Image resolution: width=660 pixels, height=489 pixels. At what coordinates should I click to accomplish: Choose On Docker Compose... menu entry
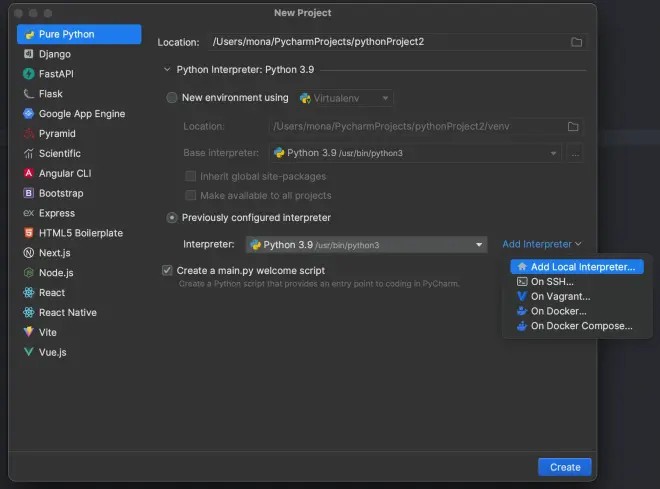point(577,326)
